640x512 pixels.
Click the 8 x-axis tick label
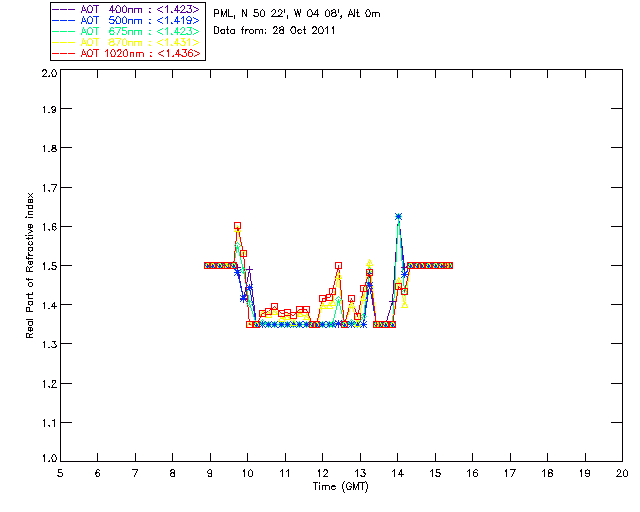click(173, 473)
